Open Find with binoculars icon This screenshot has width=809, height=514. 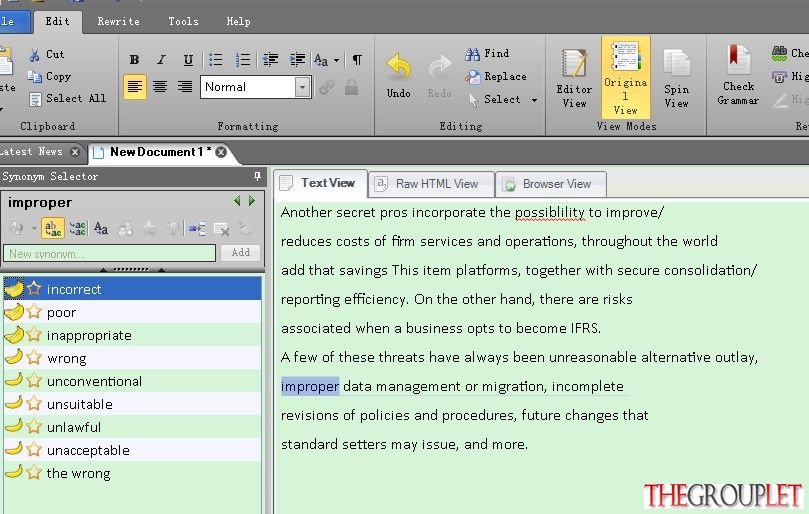point(487,54)
